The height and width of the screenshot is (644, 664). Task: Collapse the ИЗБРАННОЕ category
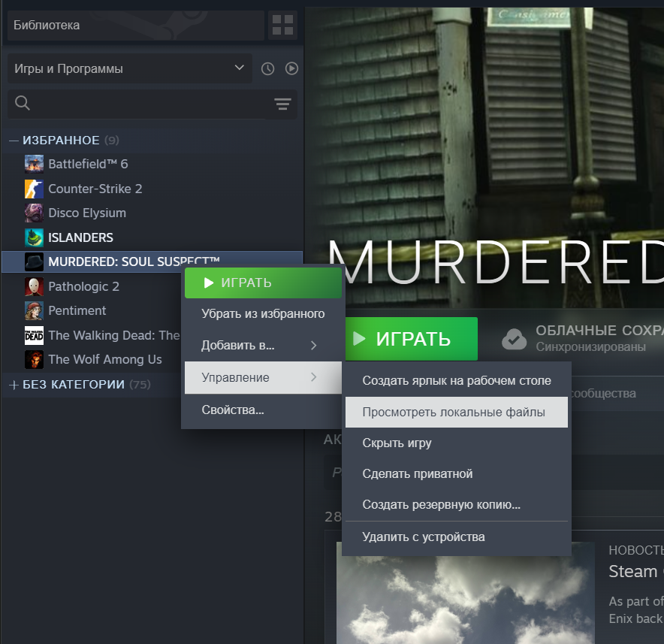[x=14, y=141]
